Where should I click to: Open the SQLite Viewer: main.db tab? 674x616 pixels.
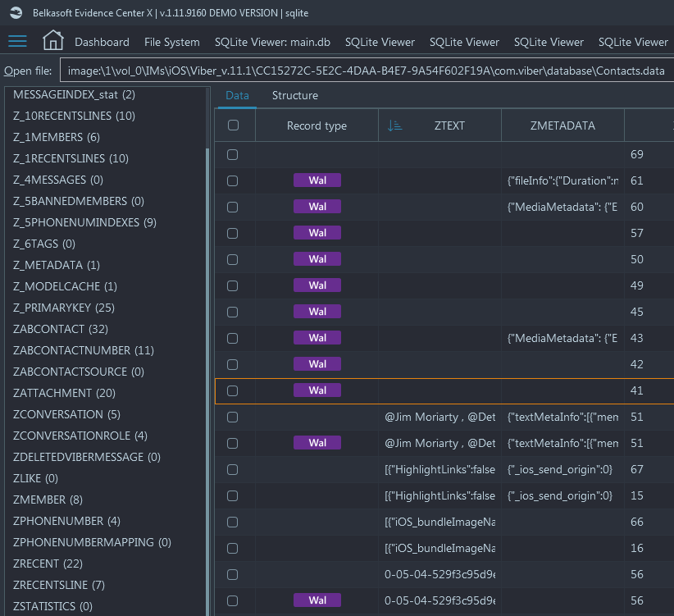(x=272, y=41)
